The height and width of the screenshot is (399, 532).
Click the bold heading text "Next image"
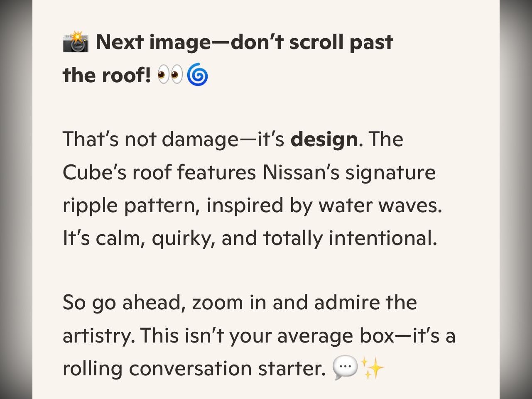(153, 42)
